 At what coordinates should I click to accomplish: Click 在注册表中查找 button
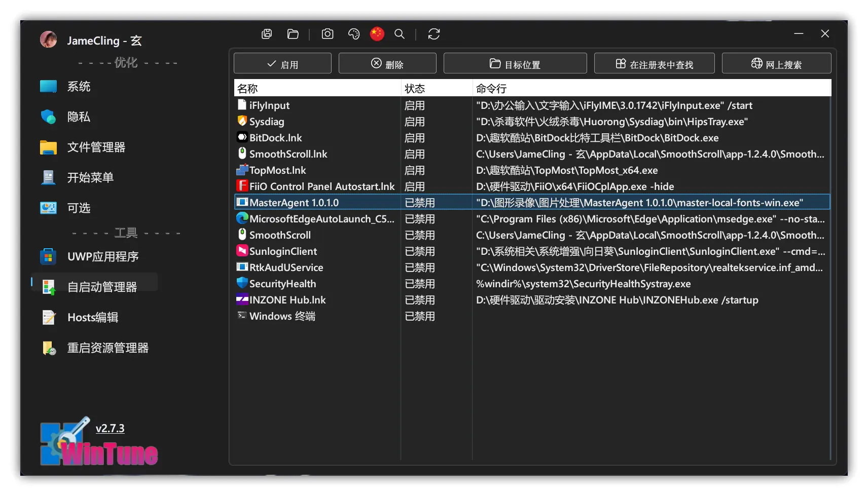(x=655, y=64)
